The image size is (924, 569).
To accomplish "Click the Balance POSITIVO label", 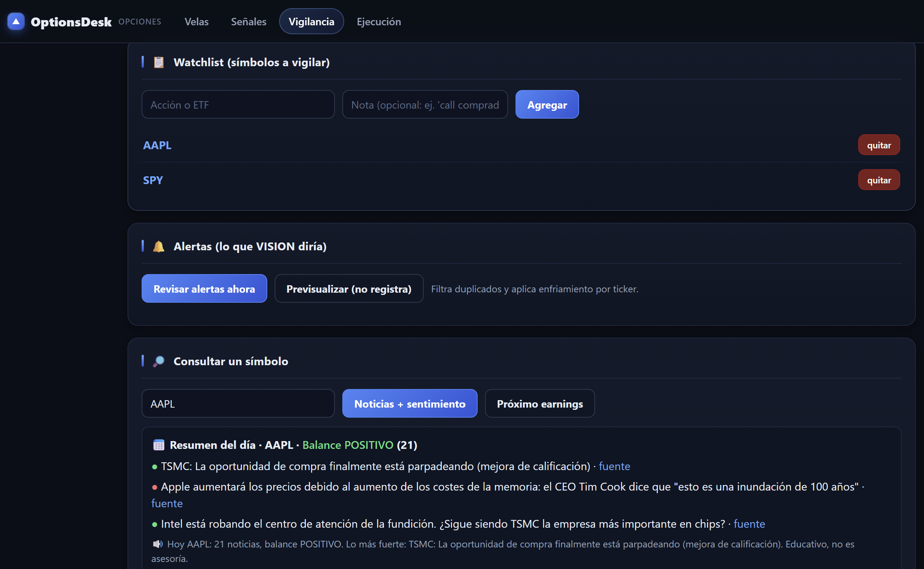I will (348, 445).
